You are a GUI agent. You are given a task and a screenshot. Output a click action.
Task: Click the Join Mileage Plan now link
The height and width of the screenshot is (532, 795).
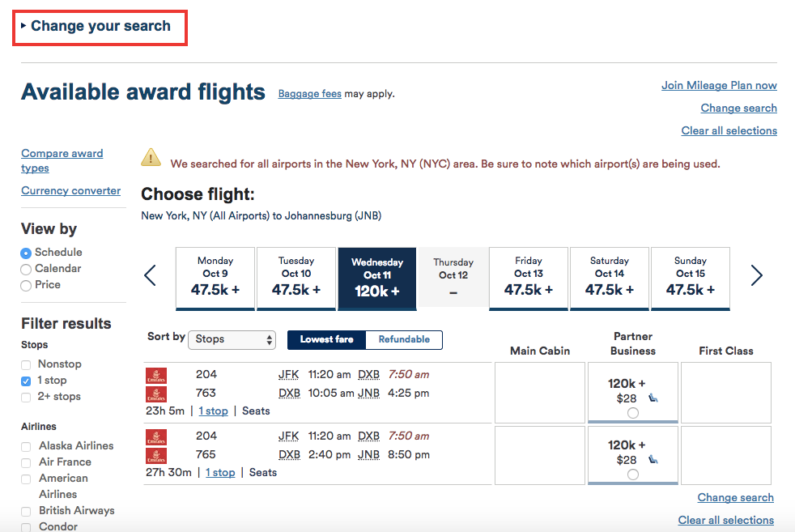(x=719, y=86)
